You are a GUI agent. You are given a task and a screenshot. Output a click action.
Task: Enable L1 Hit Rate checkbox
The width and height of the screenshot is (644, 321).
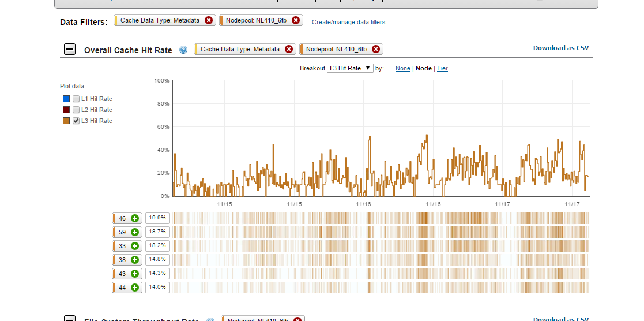76,99
